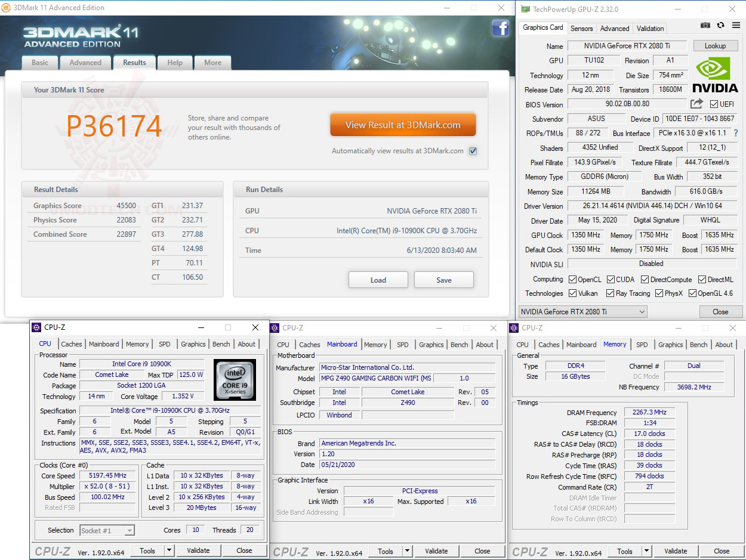Click the Mainboard Model field in CPU-Z
This screenshot has width=746, height=560.
[375, 378]
